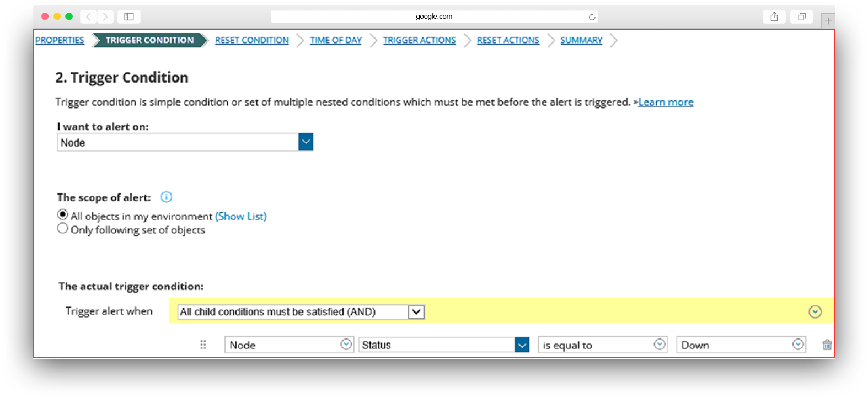Go to the Time of Day step
Viewport: 868px width, 398px height.
(336, 40)
